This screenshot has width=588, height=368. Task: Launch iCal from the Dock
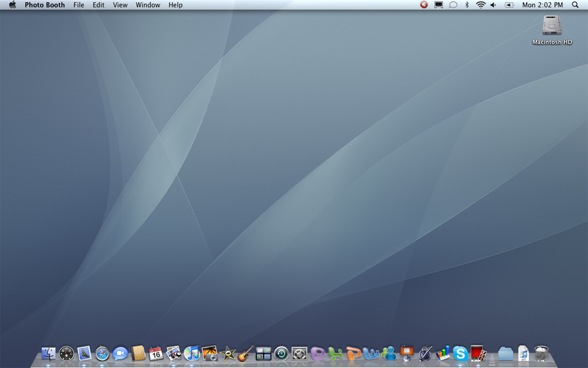click(x=156, y=353)
